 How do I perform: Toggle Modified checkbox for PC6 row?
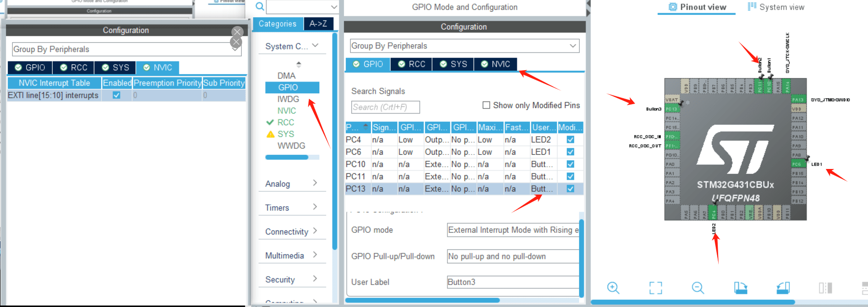click(x=570, y=152)
